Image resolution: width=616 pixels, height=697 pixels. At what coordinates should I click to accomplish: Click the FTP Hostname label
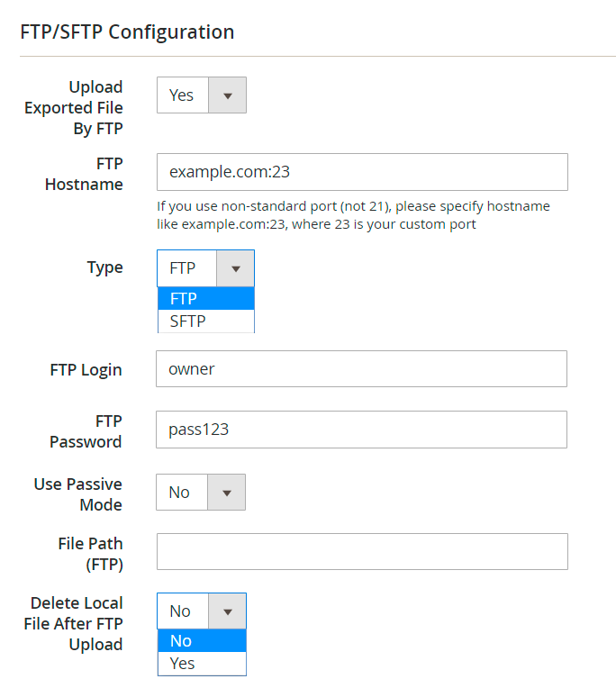[84, 174]
